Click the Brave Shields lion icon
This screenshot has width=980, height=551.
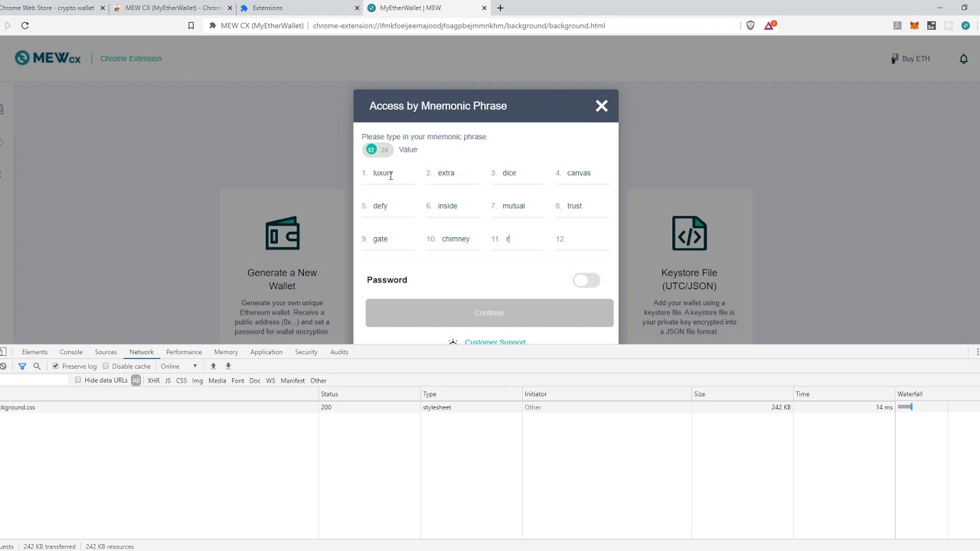(x=750, y=25)
